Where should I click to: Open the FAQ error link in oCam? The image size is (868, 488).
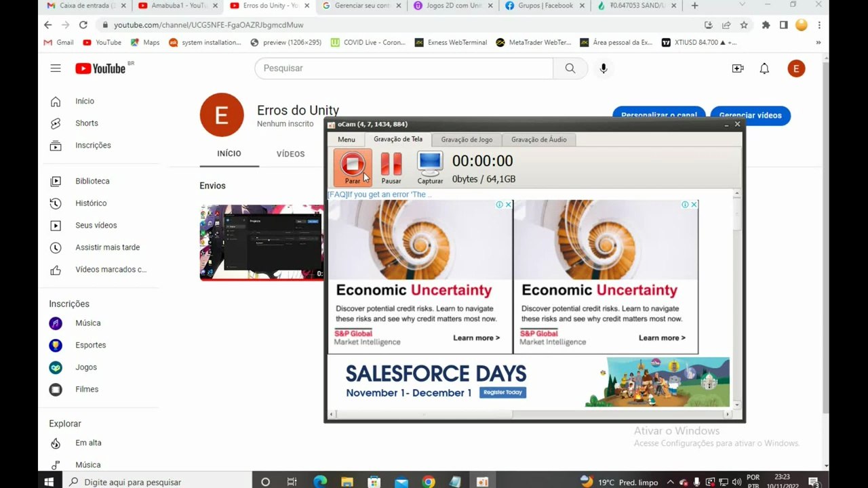click(x=380, y=195)
